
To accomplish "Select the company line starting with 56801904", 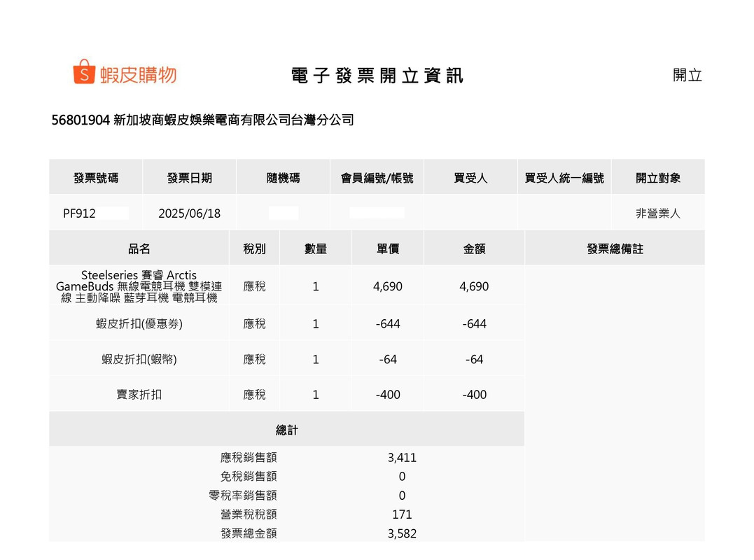I will [x=202, y=120].
